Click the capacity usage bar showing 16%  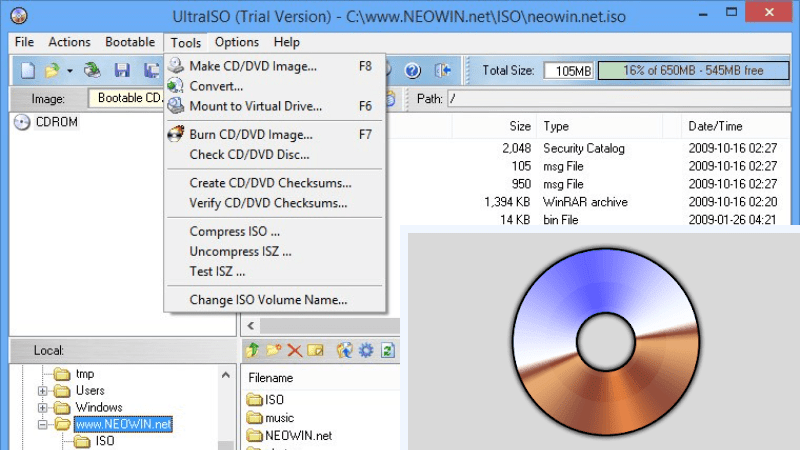pyautogui.click(x=694, y=71)
